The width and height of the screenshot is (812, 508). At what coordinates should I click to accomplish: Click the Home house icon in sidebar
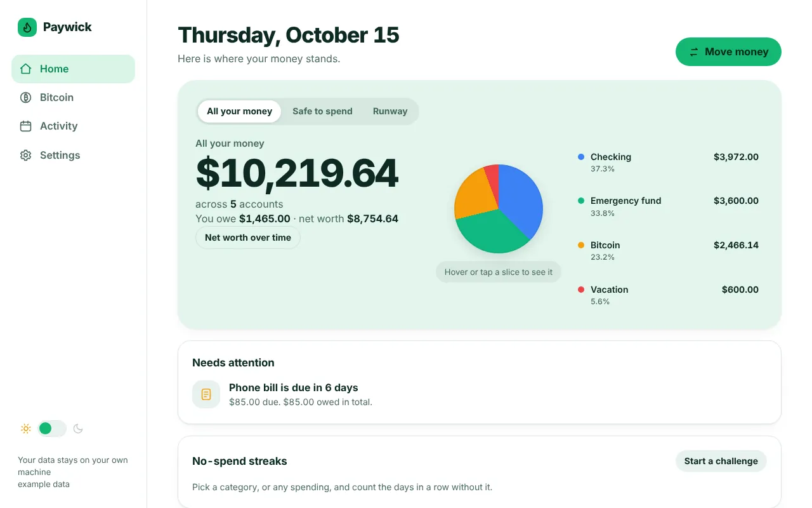click(26, 69)
